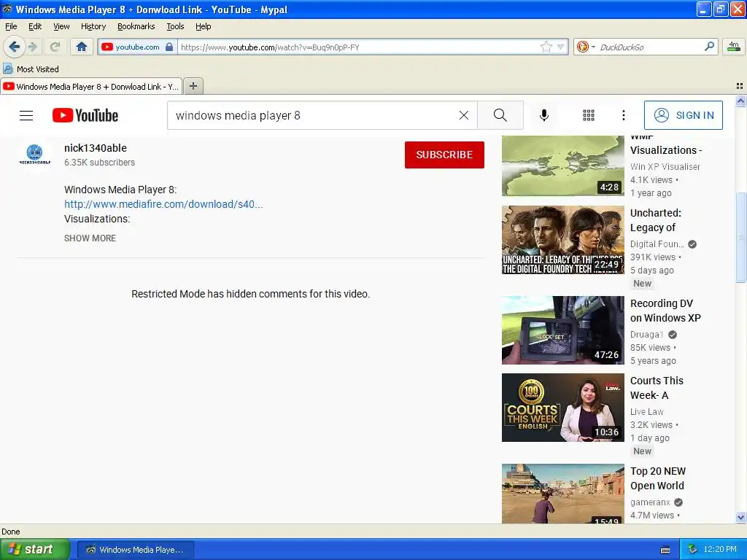Click the YouTube search magnifier button
The height and width of the screenshot is (560, 747).
pyautogui.click(x=500, y=115)
